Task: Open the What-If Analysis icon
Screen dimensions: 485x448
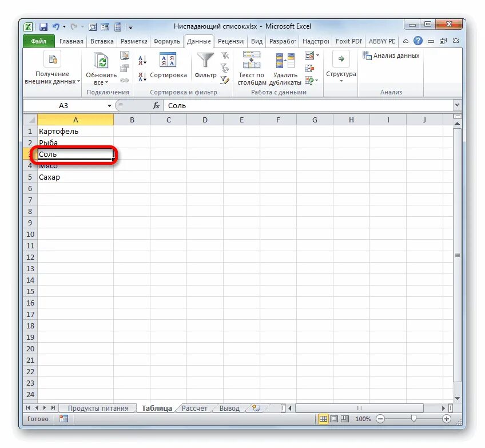Action: coord(309,81)
